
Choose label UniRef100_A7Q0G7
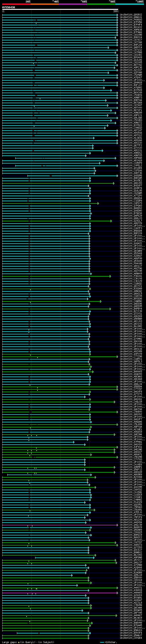131,77
